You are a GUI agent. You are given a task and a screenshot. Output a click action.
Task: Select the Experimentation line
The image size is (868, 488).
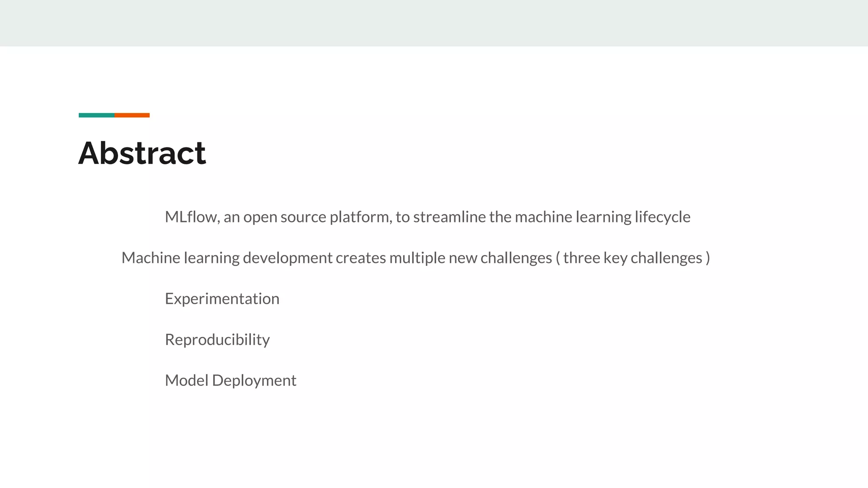pos(222,299)
